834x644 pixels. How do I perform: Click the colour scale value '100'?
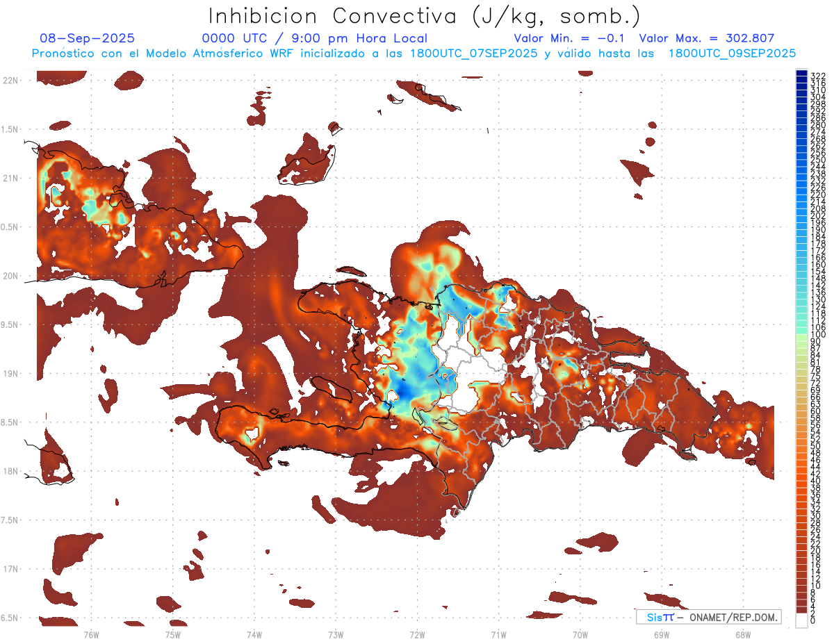818,335
